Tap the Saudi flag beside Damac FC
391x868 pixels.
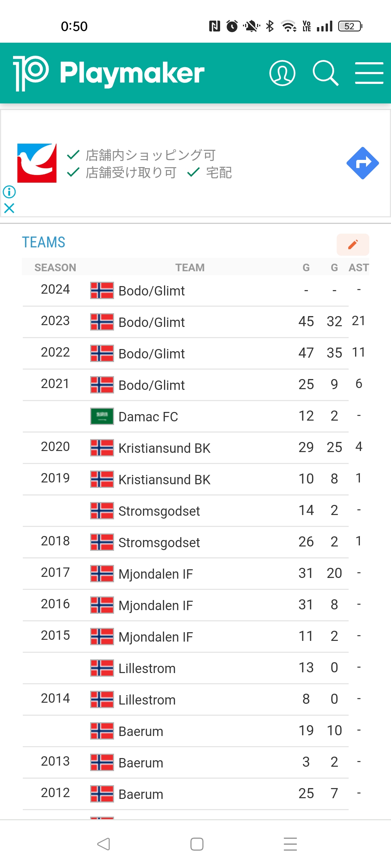pos(102,416)
